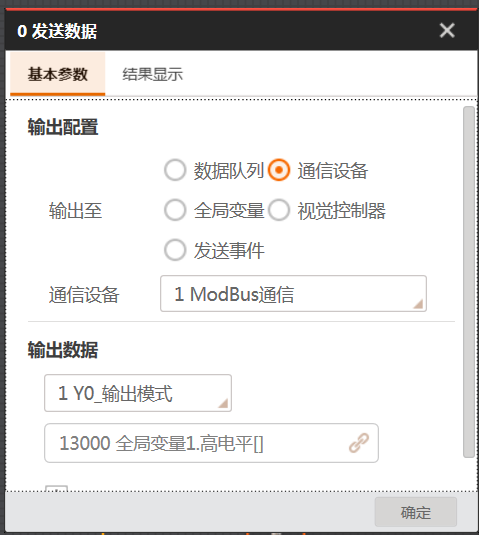Click the 输出至 label

pyautogui.click(x=75, y=210)
